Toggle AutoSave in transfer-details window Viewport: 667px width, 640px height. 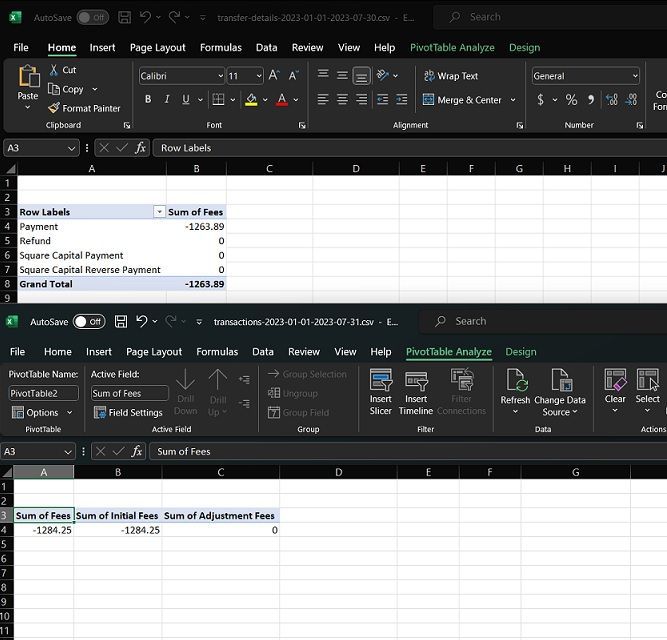pos(92,17)
